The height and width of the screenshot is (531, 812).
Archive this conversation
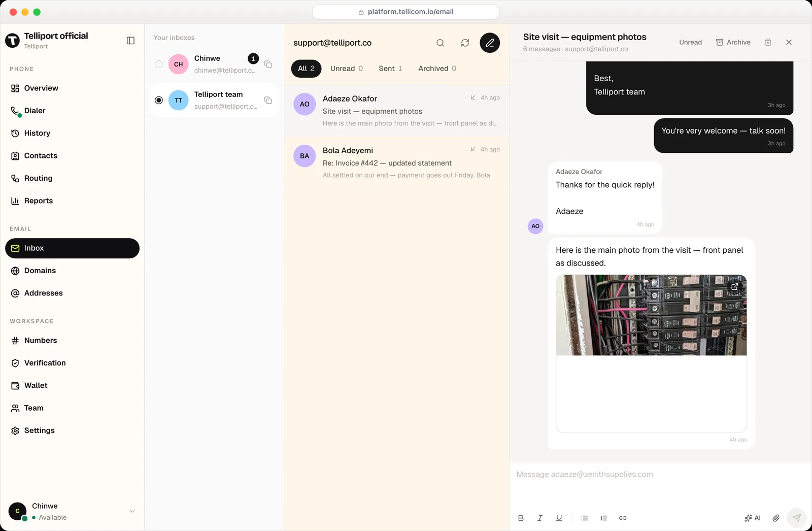pos(733,42)
